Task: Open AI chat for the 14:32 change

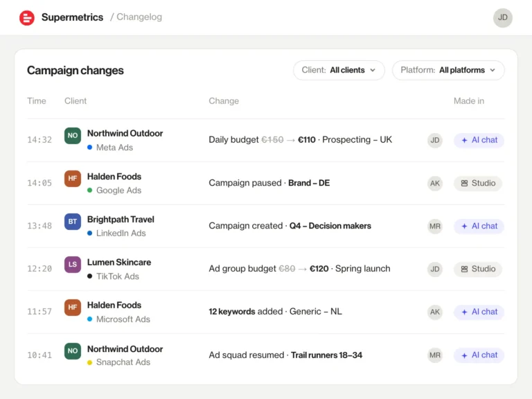Action: click(x=479, y=140)
